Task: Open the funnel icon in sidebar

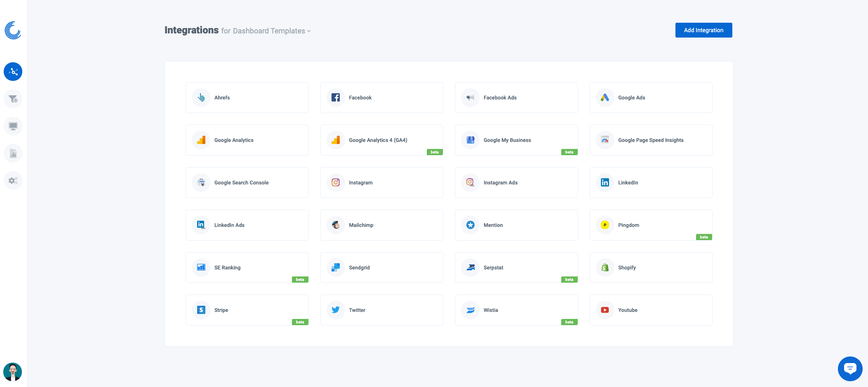Action: (x=13, y=99)
